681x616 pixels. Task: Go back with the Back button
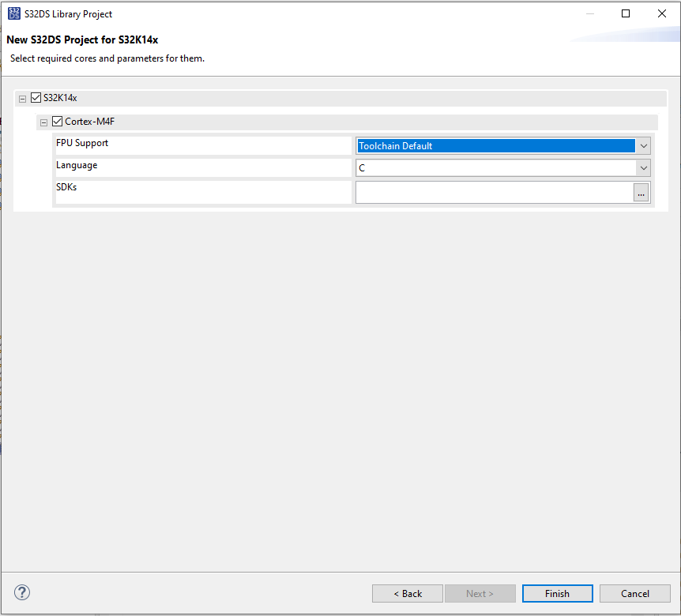408,593
